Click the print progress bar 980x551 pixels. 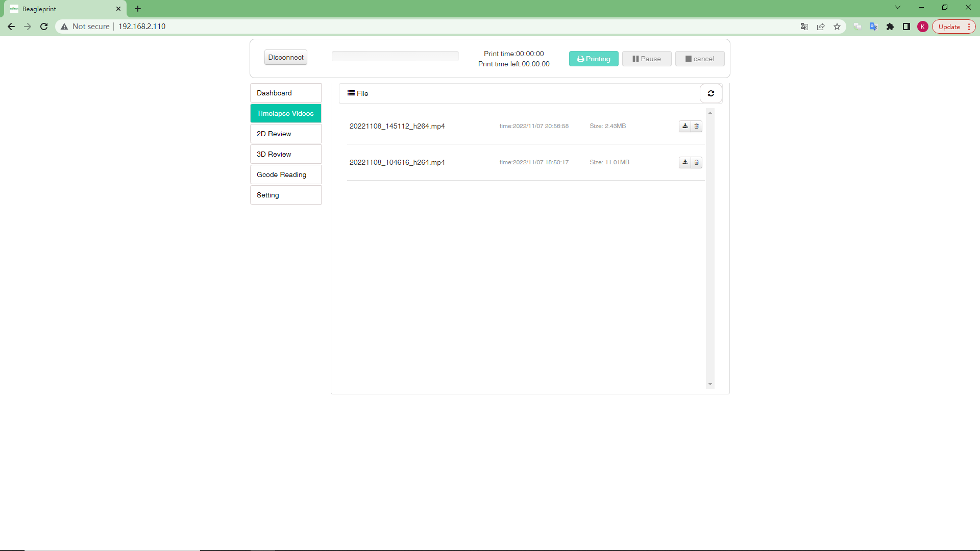click(395, 56)
